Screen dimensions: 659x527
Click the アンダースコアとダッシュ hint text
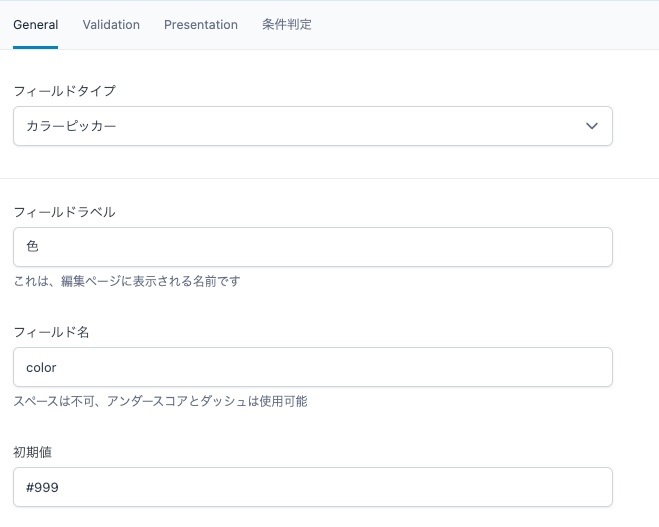point(160,401)
